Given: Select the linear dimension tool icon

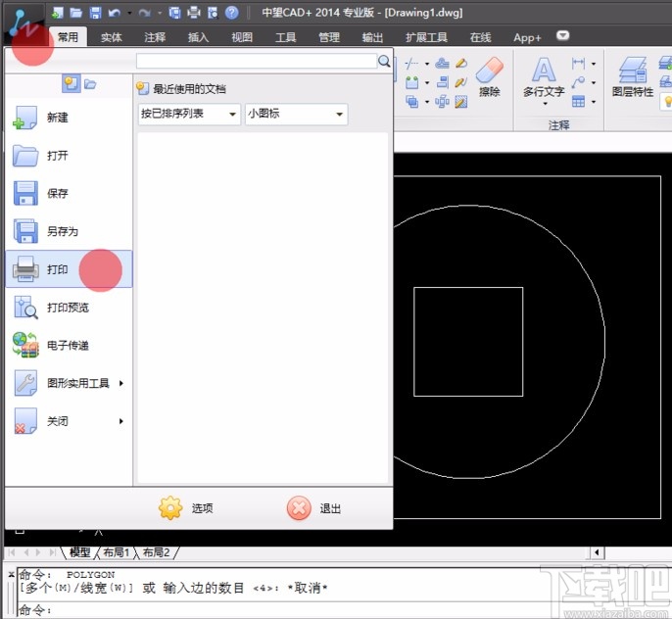Looking at the screenshot, I should pos(578,64).
